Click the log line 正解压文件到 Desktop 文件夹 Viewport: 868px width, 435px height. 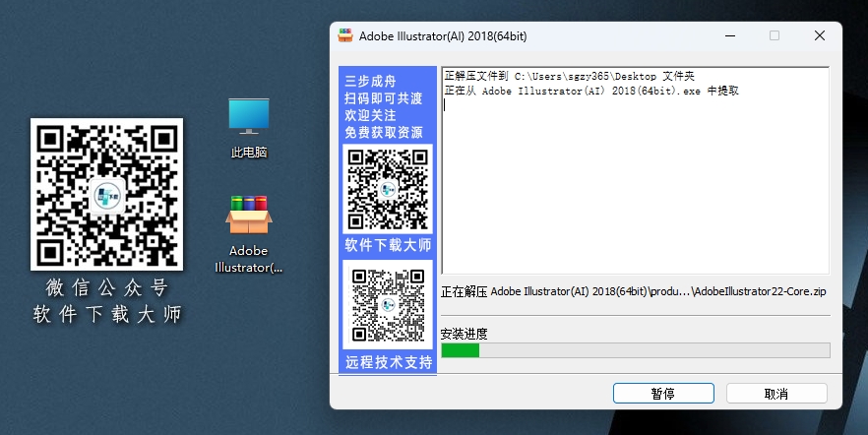click(x=569, y=76)
